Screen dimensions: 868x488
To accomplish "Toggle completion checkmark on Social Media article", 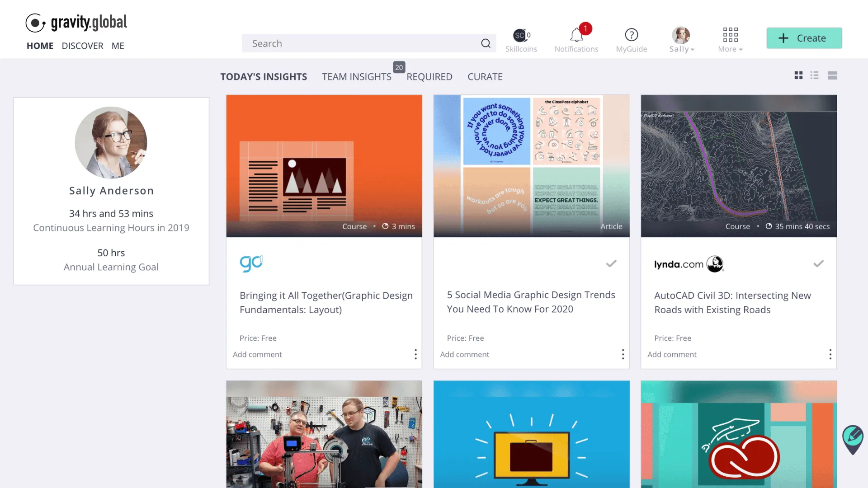I will [x=611, y=263].
